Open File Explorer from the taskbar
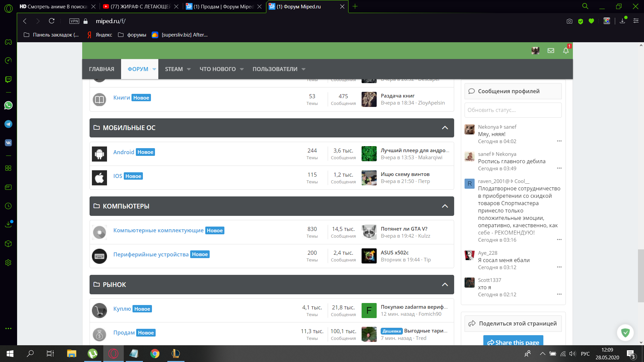This screenshot has width=644, height=362. coord(71,354)
